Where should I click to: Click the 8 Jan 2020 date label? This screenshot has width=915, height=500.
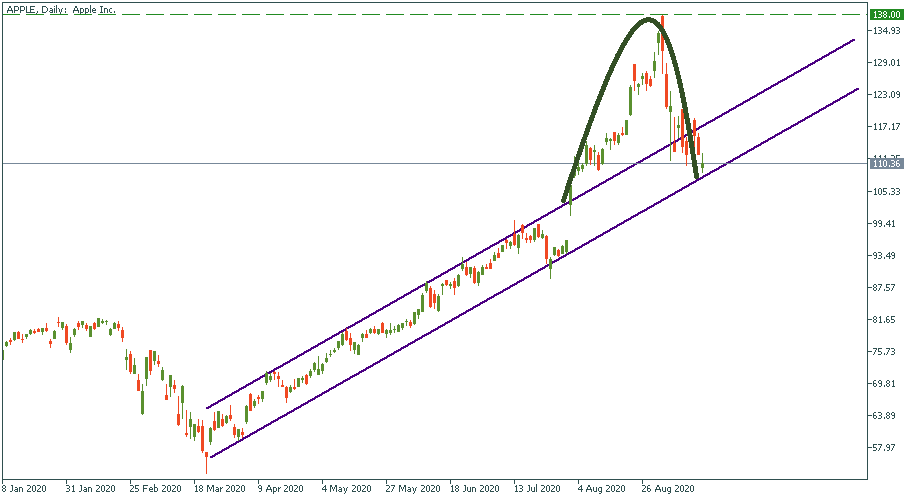(x=27, y=489)
